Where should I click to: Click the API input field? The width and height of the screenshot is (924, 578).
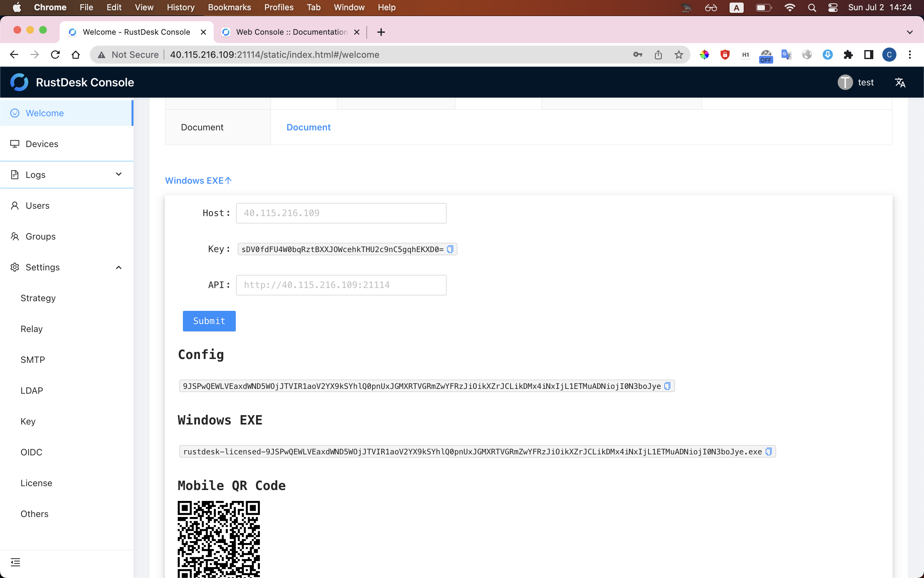(x=341, y=285)
